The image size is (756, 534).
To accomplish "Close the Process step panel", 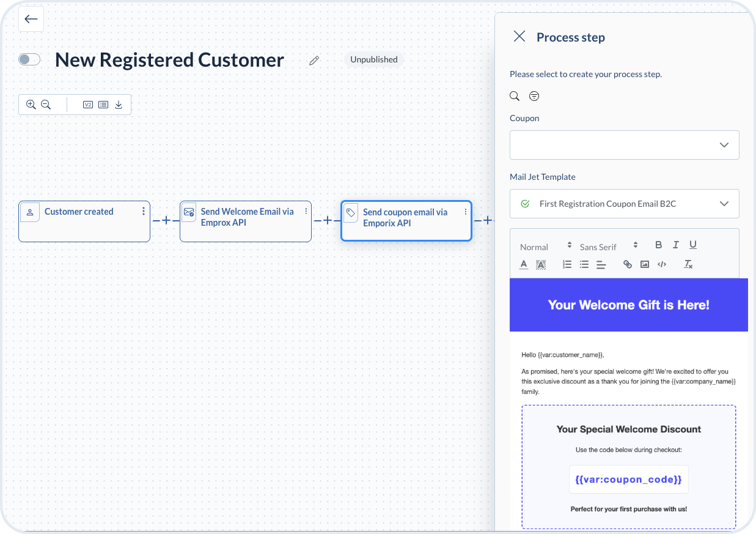I will coord(519,37).
